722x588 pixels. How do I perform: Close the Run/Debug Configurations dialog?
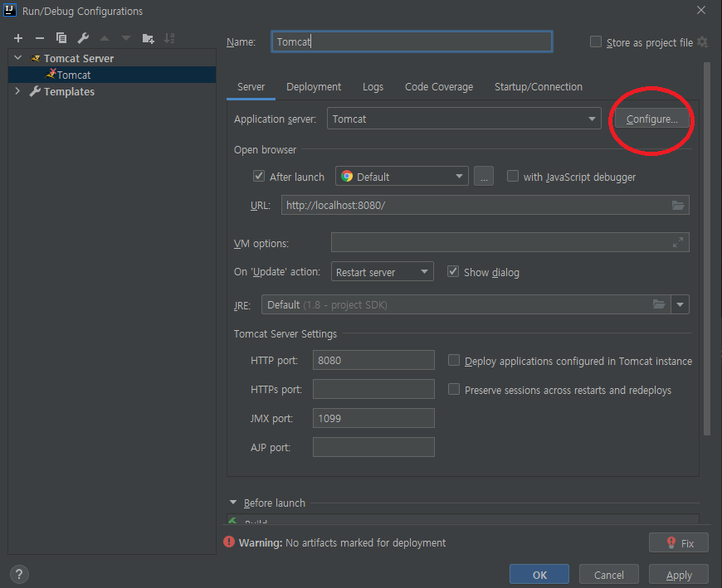(700, 10)
